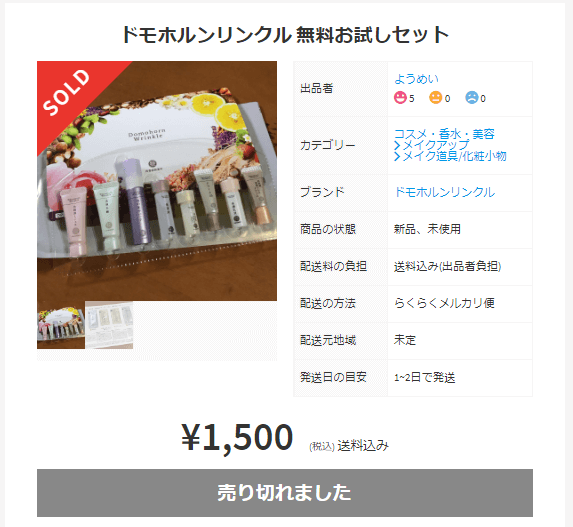Image resolution: width=573 pixels, height=527 pixels.
Task: Open the メイク道具/化粧小物 subcategory link
Action: pyautogui.click(x=454, y=156)
